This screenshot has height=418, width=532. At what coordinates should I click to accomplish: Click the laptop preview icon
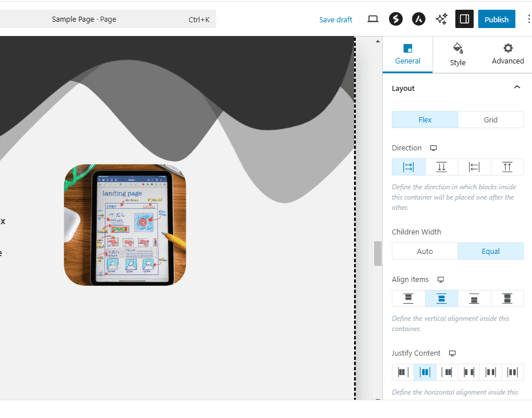[373, 19]
